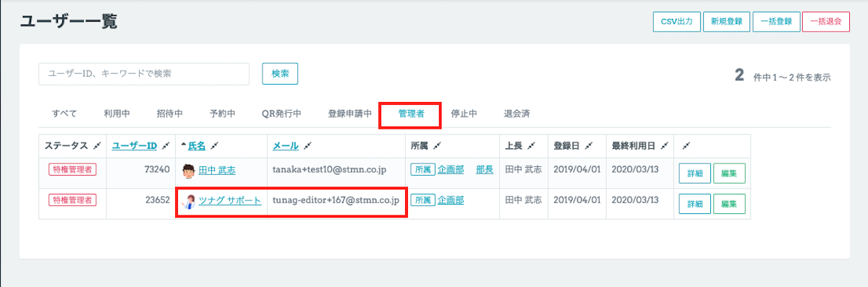Click the 一括登録 button
This screenshot has height=287, width=868.
(x=776, y=22)
